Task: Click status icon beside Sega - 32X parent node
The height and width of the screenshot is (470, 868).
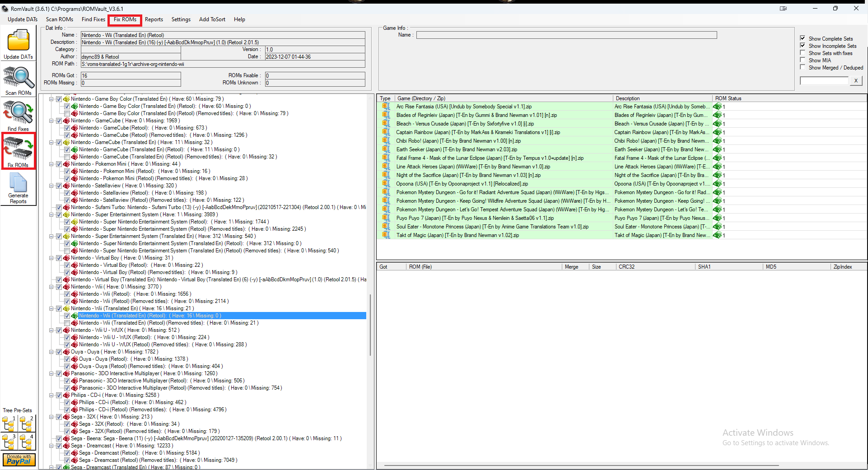Action: tap(66, 417)
